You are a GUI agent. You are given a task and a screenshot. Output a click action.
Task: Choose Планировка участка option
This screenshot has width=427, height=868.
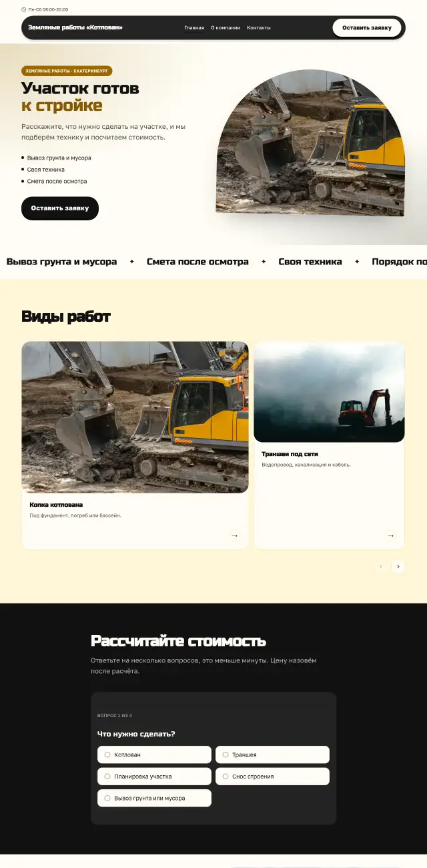(154, 777)
